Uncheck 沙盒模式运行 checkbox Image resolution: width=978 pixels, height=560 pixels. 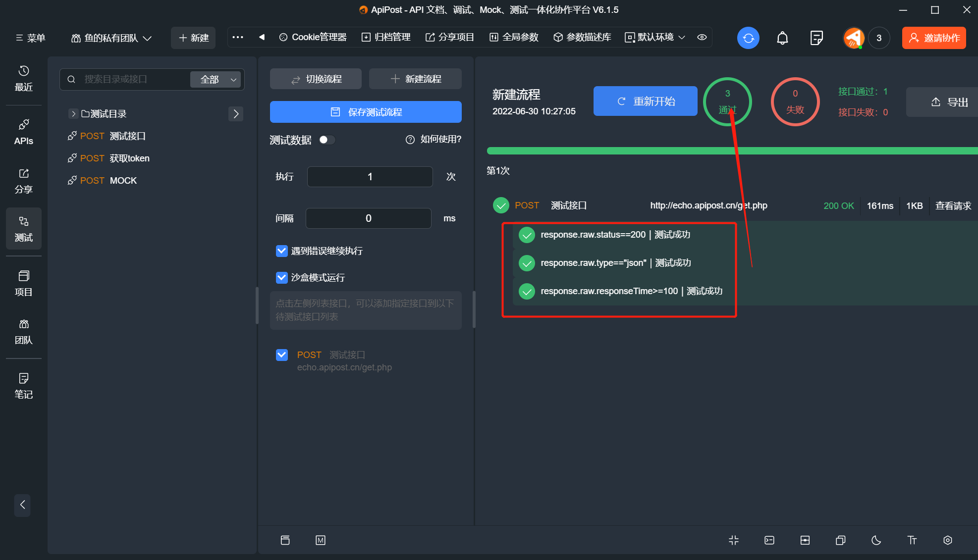coord(281,277)
